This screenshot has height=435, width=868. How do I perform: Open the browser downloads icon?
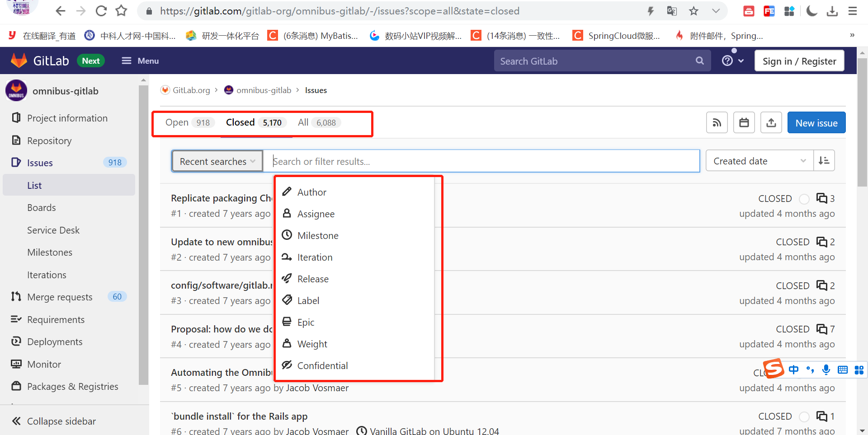[x=832, y=11]
